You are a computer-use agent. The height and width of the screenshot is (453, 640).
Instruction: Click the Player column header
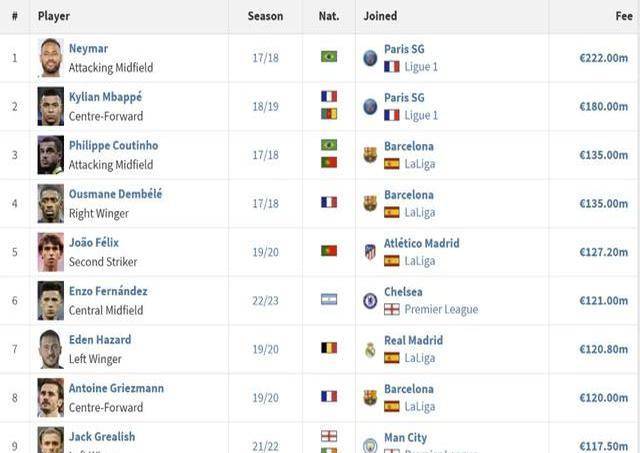pos(54,16)
